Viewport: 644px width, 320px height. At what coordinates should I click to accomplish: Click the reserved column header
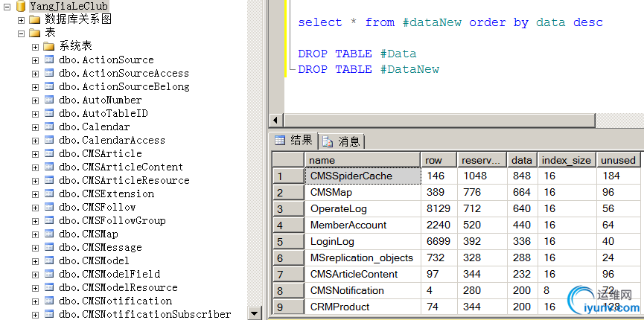481,160
